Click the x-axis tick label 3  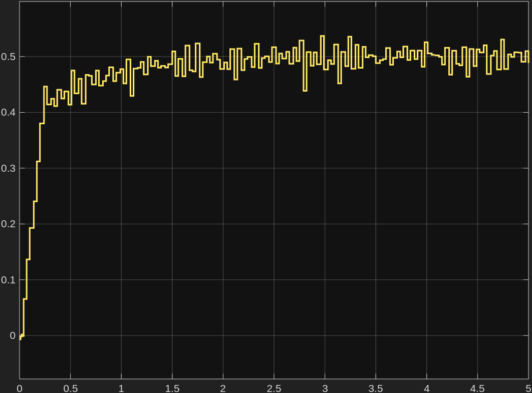pos(325,388)
